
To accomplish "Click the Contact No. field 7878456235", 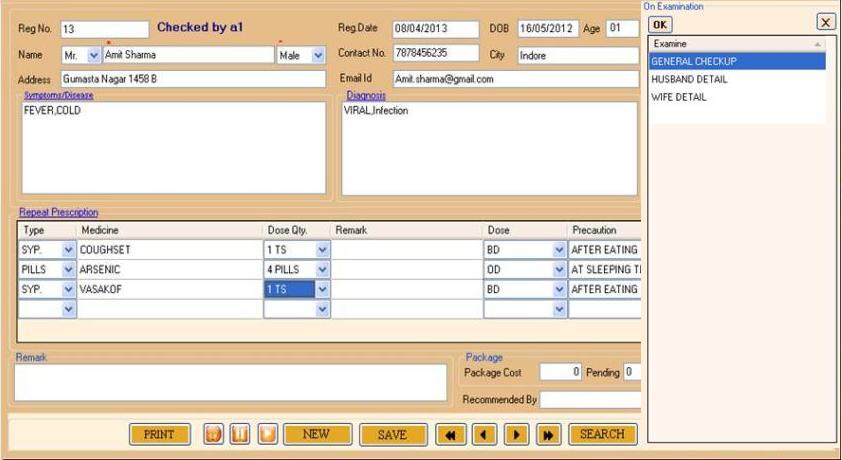I will 435,53.
